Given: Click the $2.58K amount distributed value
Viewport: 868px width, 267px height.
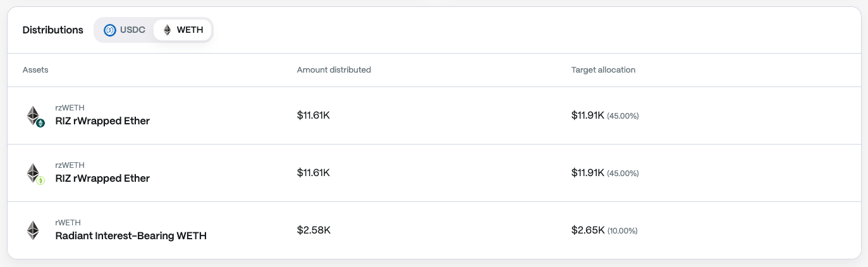Looking at the screenshot, I should click(314, 230).
